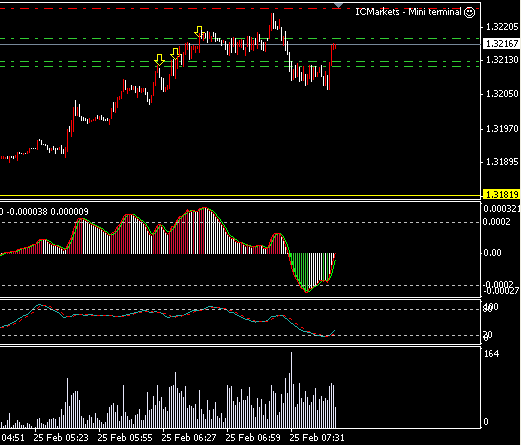Click the oscillator values "-0.000038 0.000009"
This screenshot has height=445, width=521.
click(x=48, y=212)
